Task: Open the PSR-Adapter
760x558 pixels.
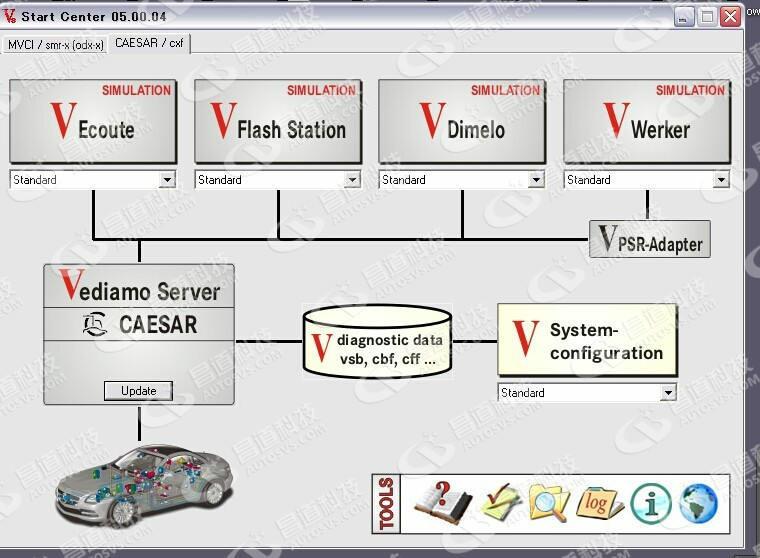Action: [649, 239]
